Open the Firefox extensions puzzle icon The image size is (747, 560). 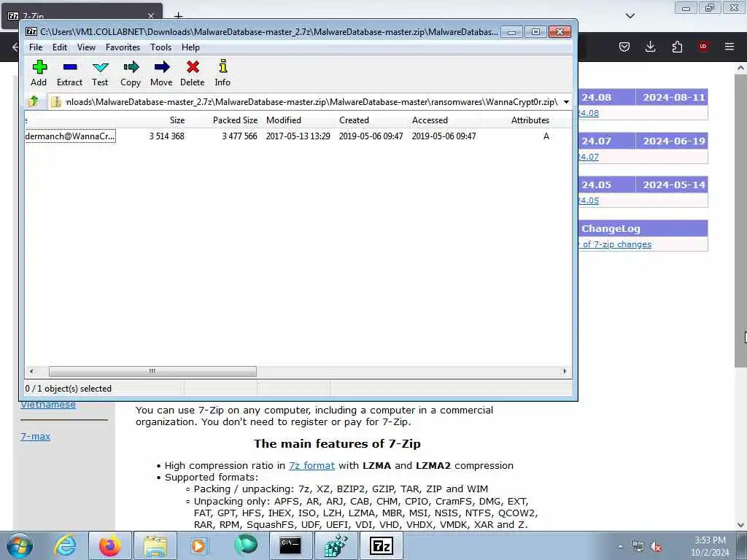677,47
